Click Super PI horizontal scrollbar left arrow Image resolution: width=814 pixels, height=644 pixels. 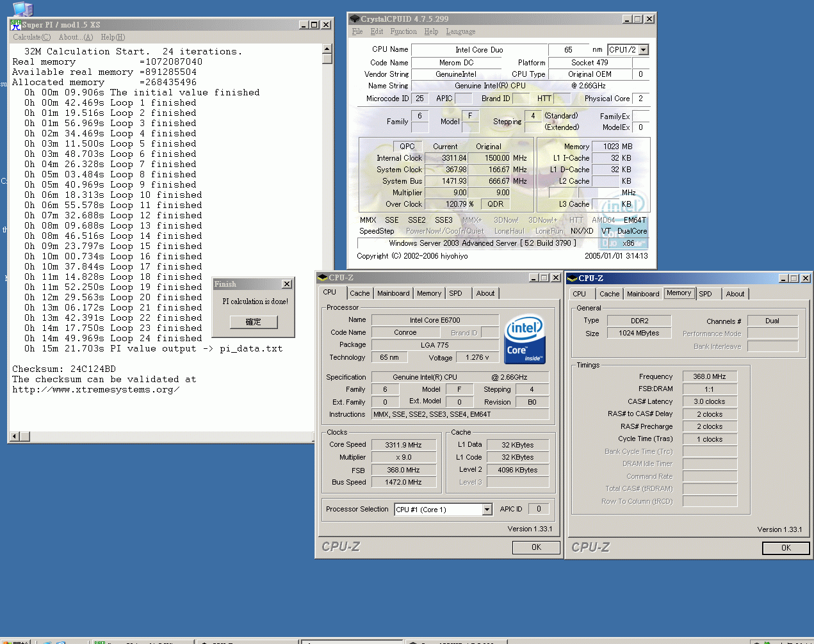pos(15,437)
